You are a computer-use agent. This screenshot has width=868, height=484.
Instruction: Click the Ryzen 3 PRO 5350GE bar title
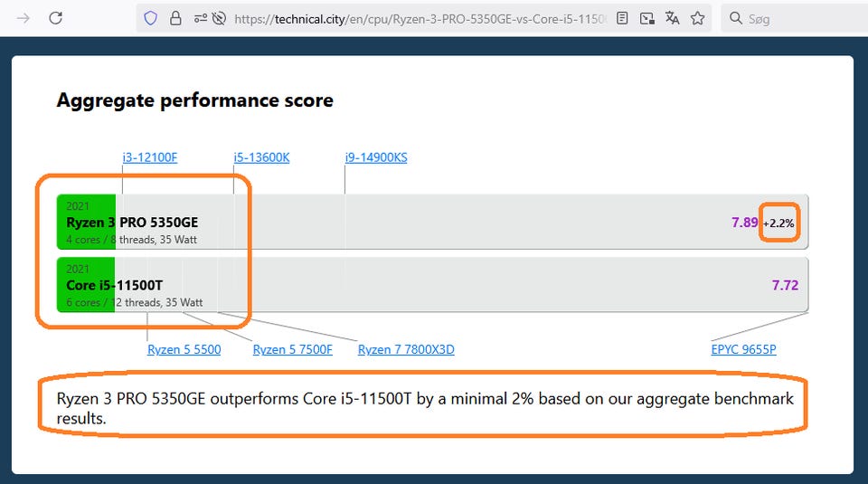coord(132,223)
